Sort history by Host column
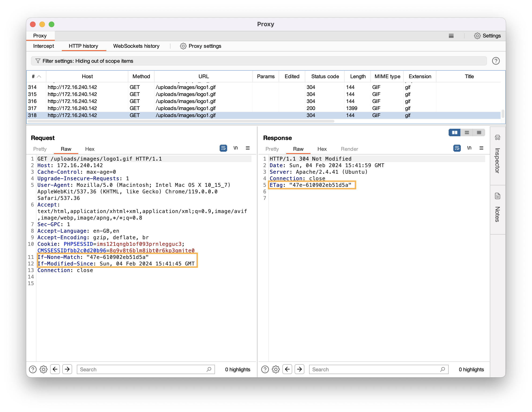Image resolution: width=532 pixels, height=412 pixels. [87, 77]
